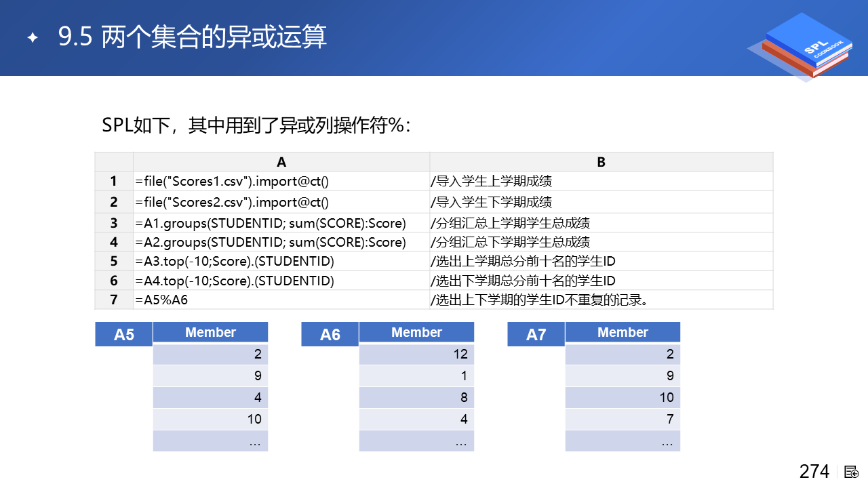Image resolution: width=868 pixels, height=488 pixels.
Task: Click row number 1 in the SPL table
Action: [x=114, y=181]
